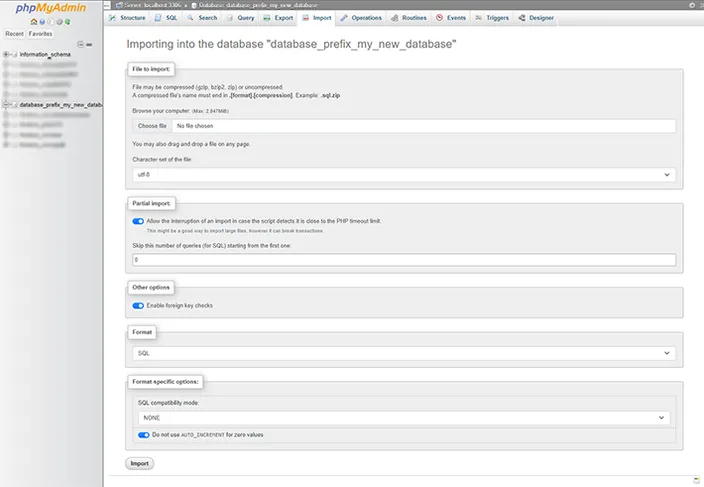
Task: Click the link-with-main-panel icon
Action: [89, 44]
